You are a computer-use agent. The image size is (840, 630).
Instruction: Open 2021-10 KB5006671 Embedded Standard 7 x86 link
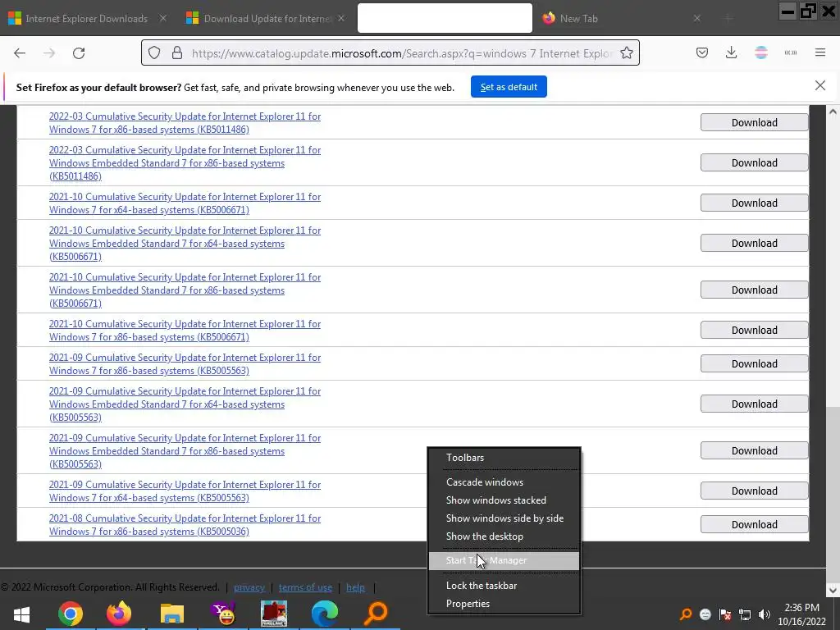click(x=185, y=290)
